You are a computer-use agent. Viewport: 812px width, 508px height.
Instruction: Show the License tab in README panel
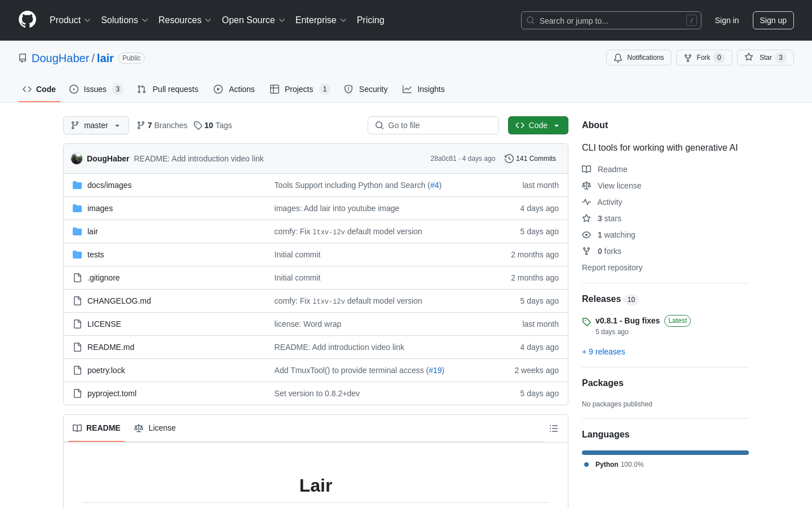[155, 428]
